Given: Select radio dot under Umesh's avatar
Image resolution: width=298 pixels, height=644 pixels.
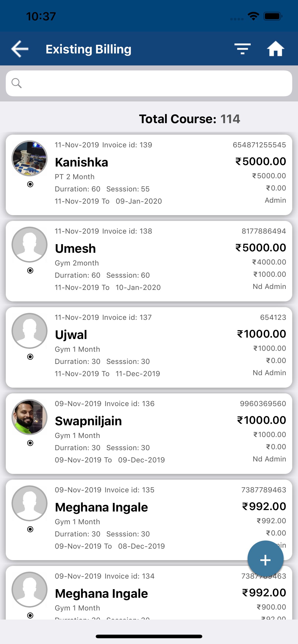Looking at the screenshot, I should coord(30,270).
